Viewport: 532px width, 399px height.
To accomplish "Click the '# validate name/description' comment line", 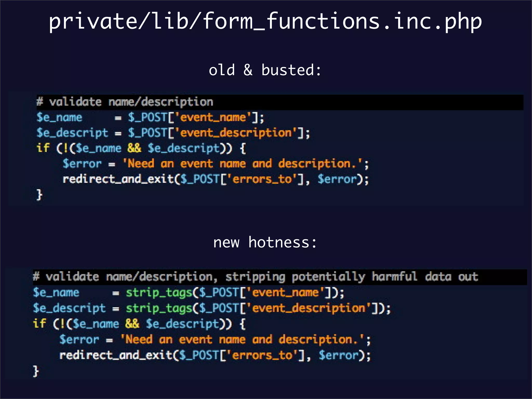I will pos(125,102).
